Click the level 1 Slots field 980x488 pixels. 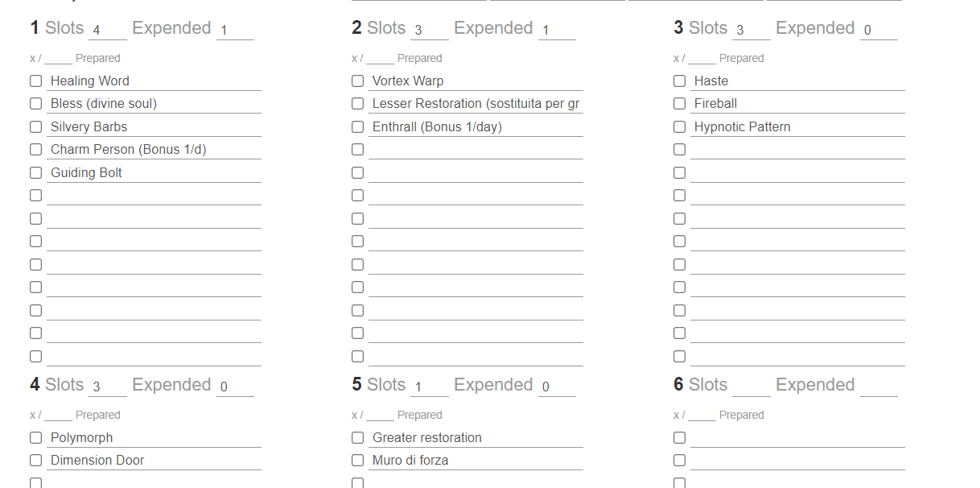point(107,31)
